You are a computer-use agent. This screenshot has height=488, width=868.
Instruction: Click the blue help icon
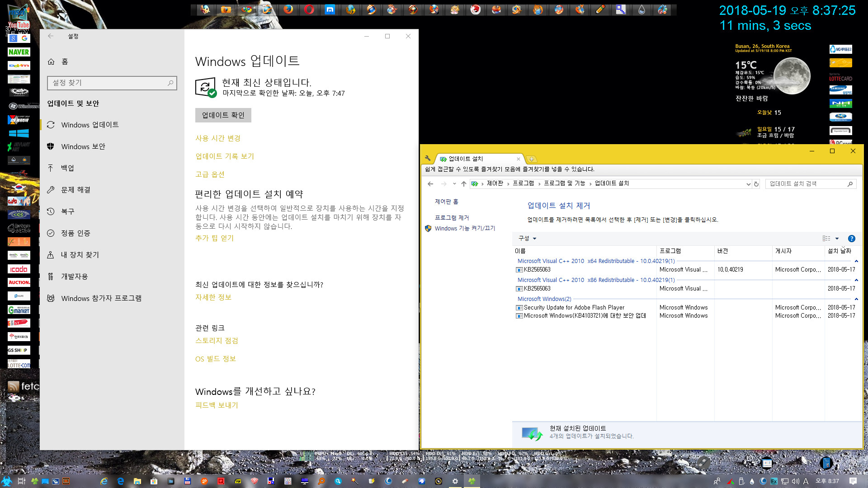tap(852, 239)
